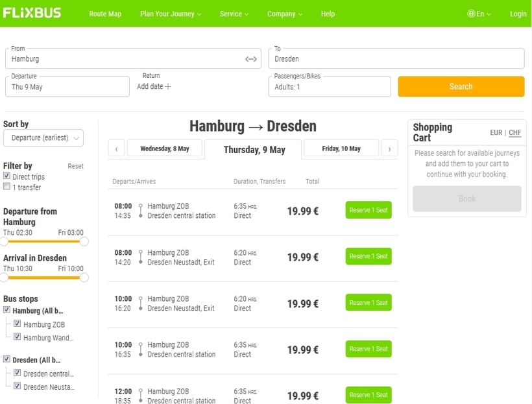The image size is (532, 404).
Task: Open Route Map in the navigation bar
Action: pyautogui.click(x=105, y=14)
